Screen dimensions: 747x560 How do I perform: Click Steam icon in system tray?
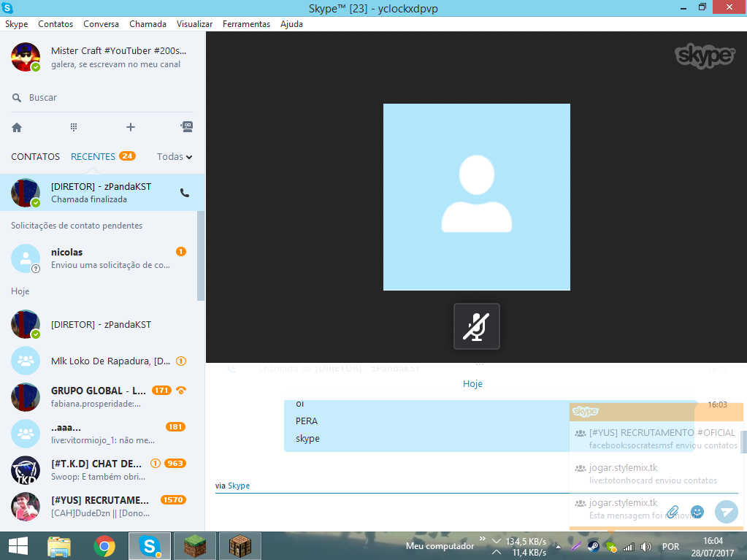594,547
